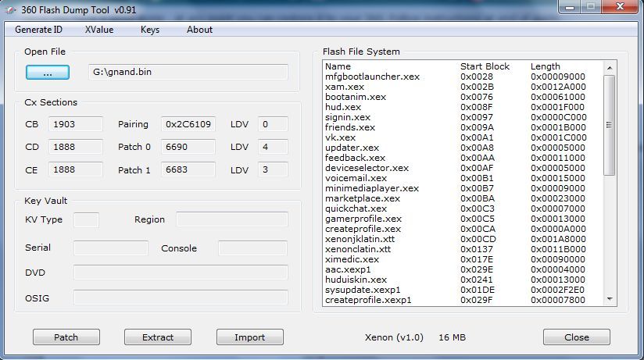Click the CB version field showing 1903
Viewport: 644px width, 360px height.
tap(76, 124)
